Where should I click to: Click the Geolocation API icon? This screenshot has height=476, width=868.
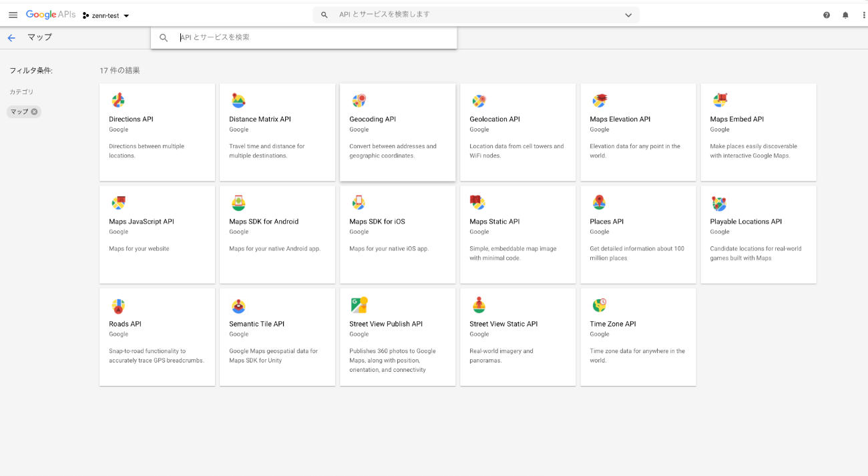(x=479, y=101)
